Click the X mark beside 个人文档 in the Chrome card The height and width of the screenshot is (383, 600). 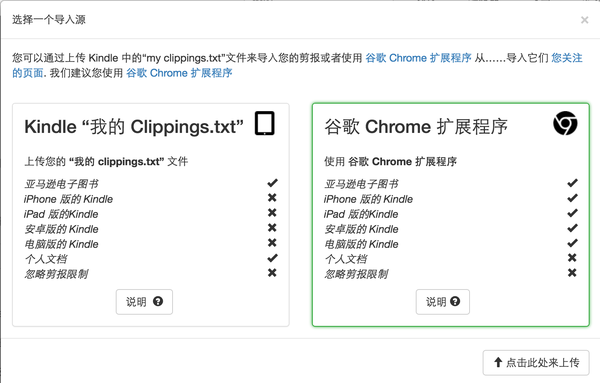point(572,258)
